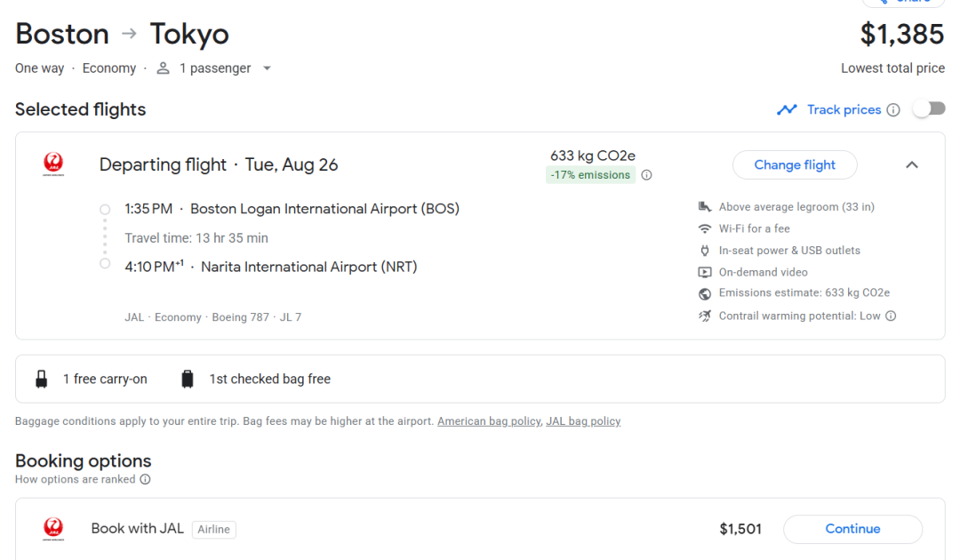960x560 pixels.
Task: Click the price trend chart icon
Action: tap(787, 110)
